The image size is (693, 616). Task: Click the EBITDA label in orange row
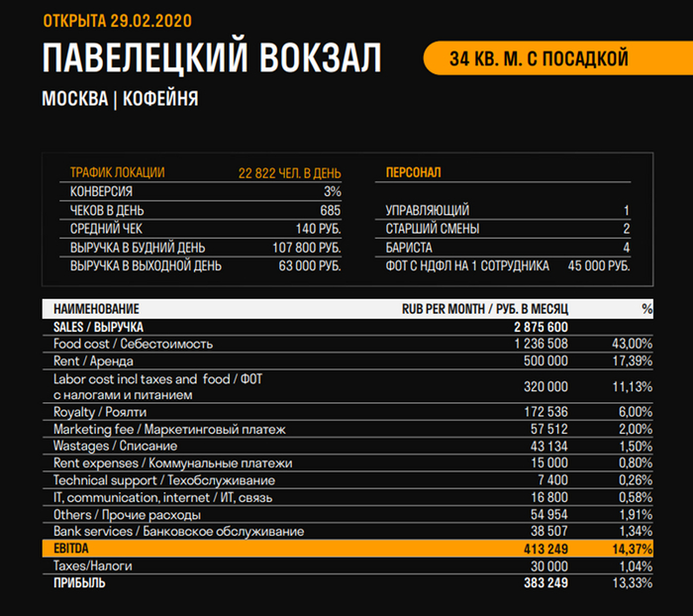click(x=71, y=549)
